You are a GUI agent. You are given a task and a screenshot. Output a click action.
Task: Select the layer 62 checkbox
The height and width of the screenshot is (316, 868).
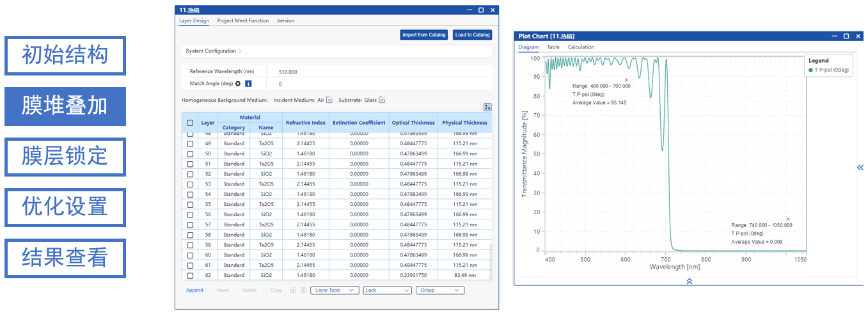190,276
